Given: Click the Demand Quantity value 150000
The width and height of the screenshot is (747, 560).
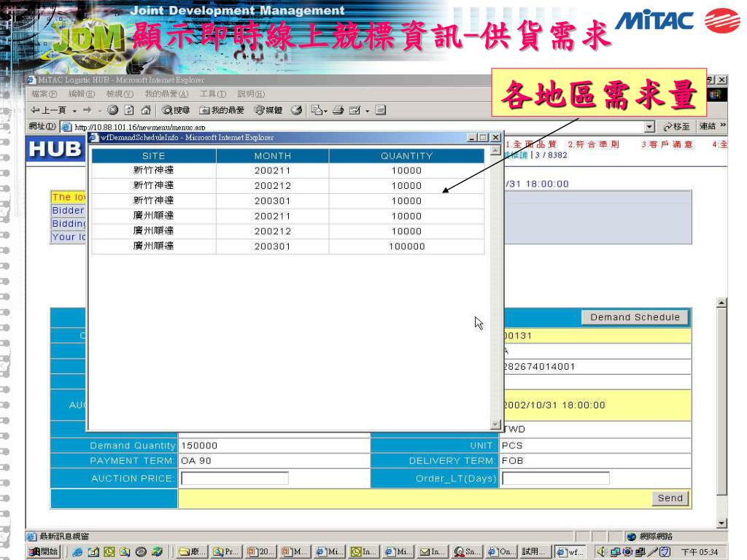Looking at the screenshot, I should (x=199, y=446).
